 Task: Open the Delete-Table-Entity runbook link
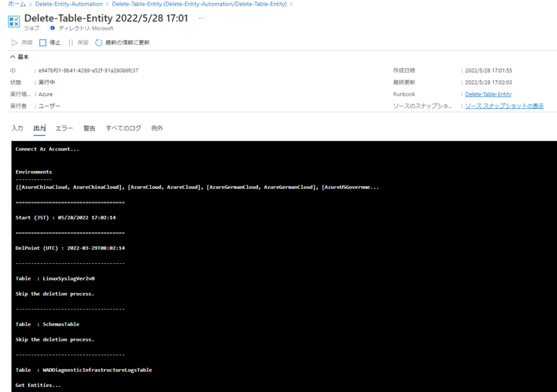[488, 94]
